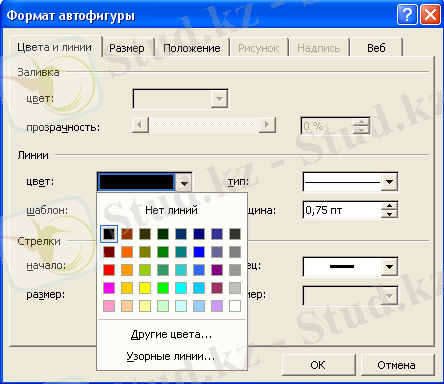This screenshot has width=444, height=384.
Task: Select the bright green color swatch
Action: click(163, 288)
